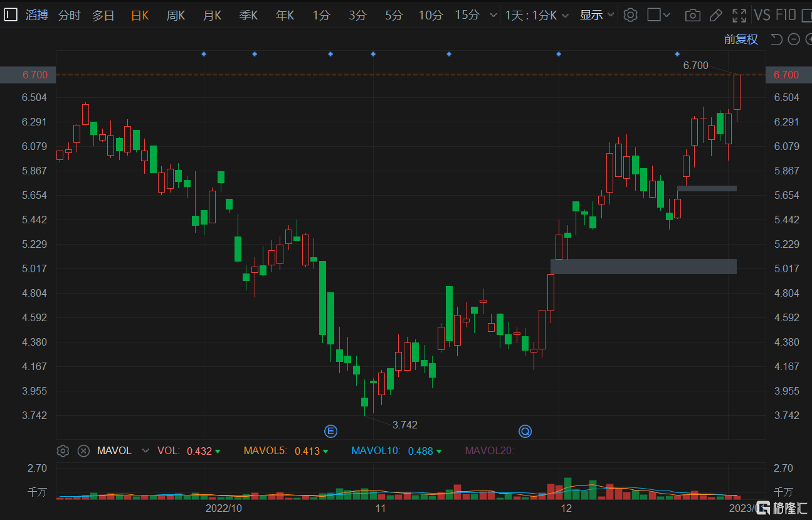The image size is (812, 520).
Task: Zoom out the chart with the minus icon
Action: coord(794,40)
